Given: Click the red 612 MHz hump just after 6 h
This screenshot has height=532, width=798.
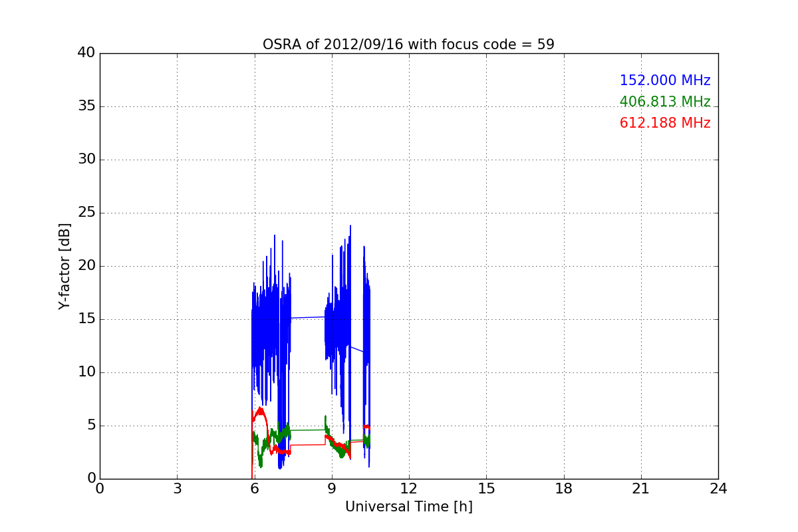Looking at the screenshot, I should click(259, 412).
